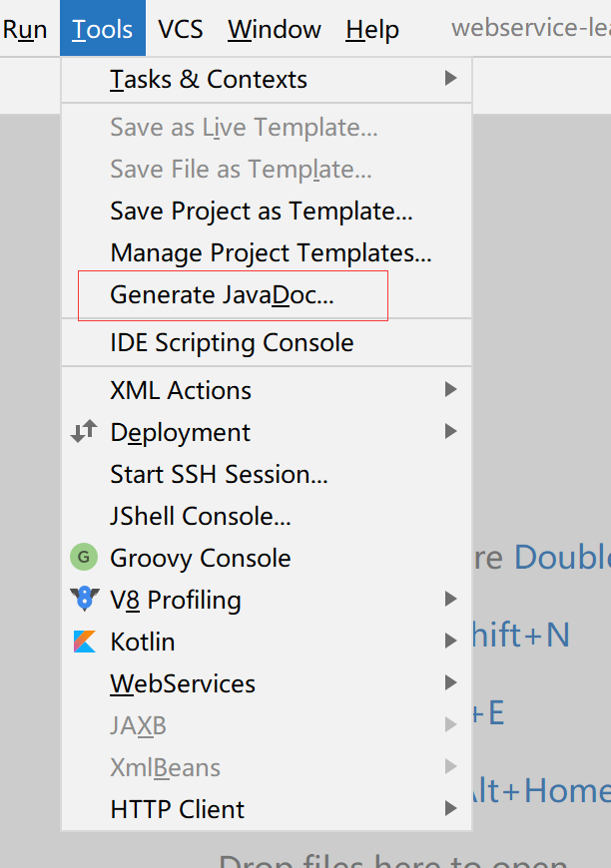Viewport: 611px width, 868px height.
Task: Open the Window menu
Action: coord(275,30)
